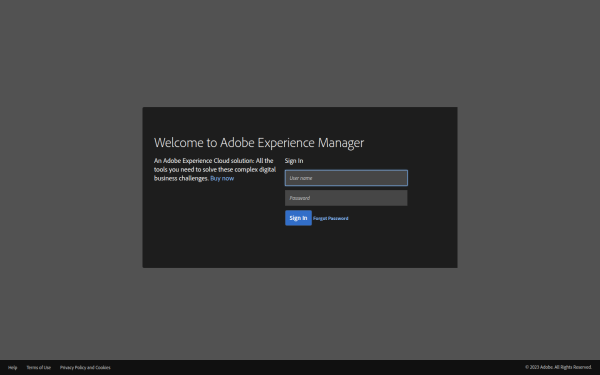Focus the Password input field

[346, 198]
